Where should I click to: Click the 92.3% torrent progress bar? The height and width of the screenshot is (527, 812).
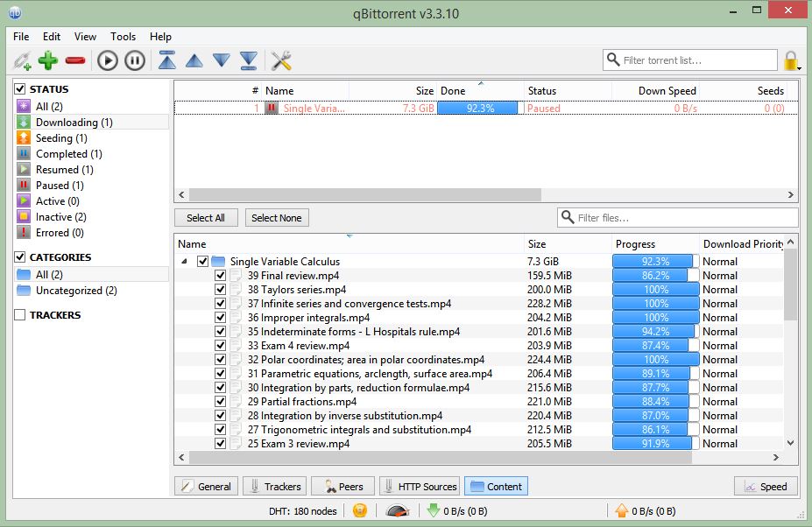point(480,109)
